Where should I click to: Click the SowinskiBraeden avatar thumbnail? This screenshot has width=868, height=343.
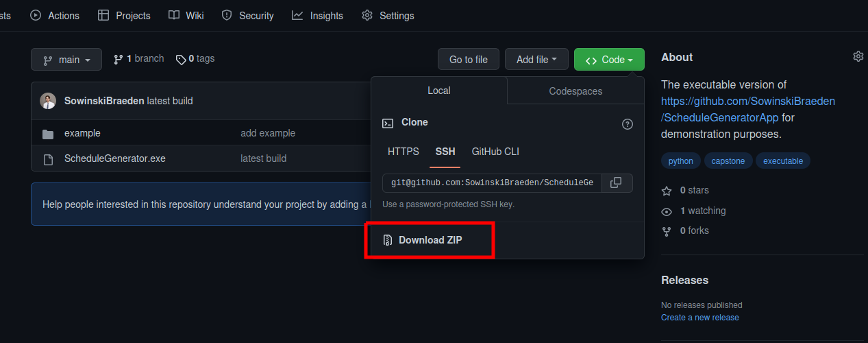tap(48, 101)
